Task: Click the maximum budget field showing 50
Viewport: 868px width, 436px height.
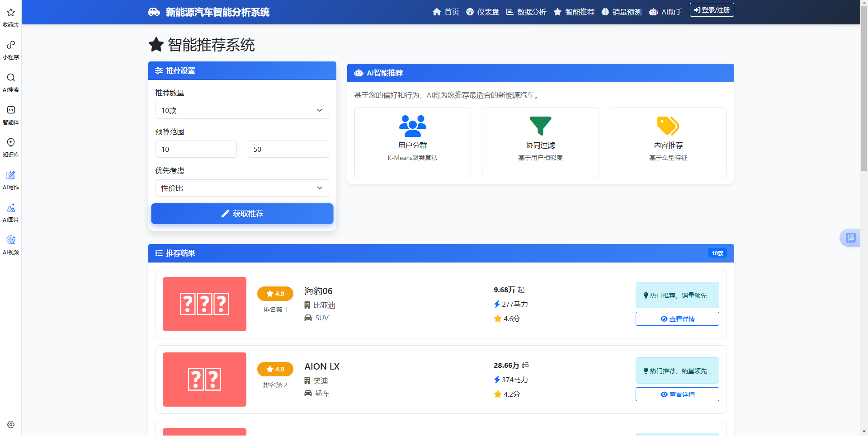Action: (288, 149)
